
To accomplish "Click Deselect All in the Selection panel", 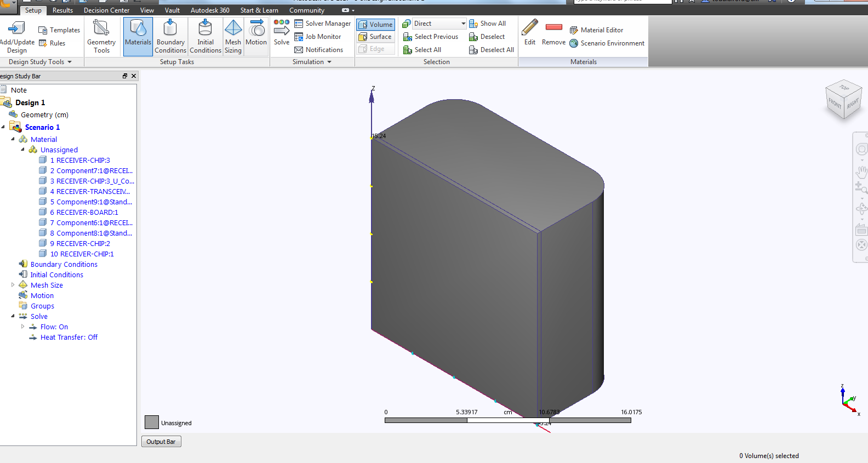I will point(491,50).
